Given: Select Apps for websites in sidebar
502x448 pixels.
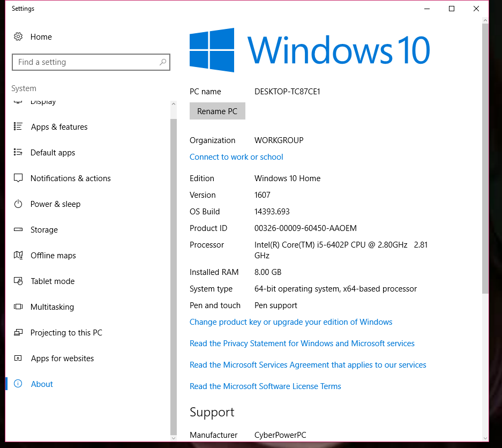Looking at the screenshot, I should click(62, 359).
